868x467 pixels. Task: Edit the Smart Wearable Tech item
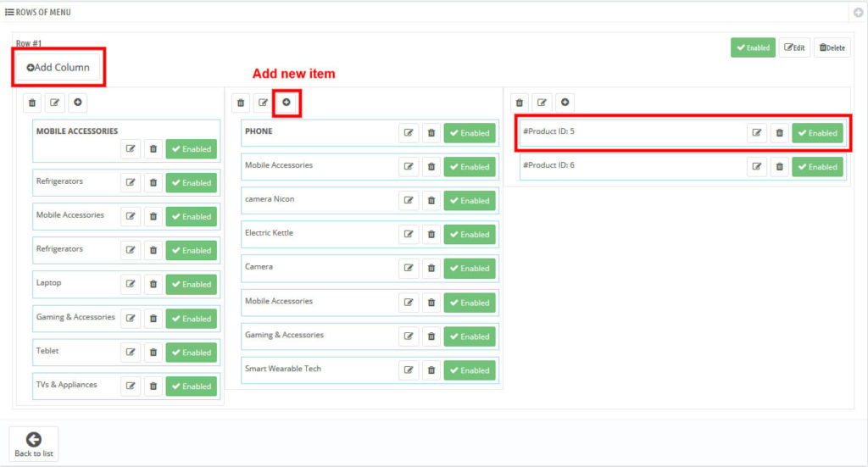(x=409, y=370)
